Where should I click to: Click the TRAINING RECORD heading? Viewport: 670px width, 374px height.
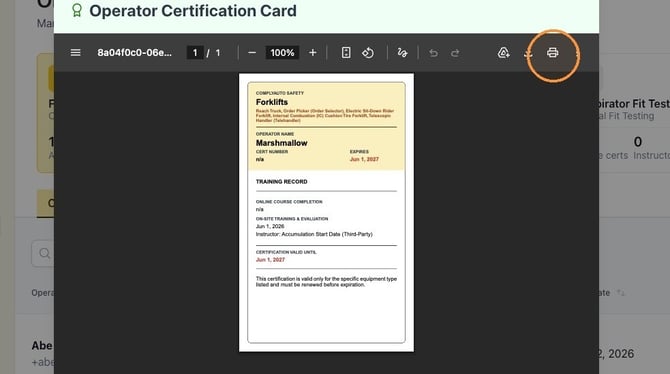[282, 182]
